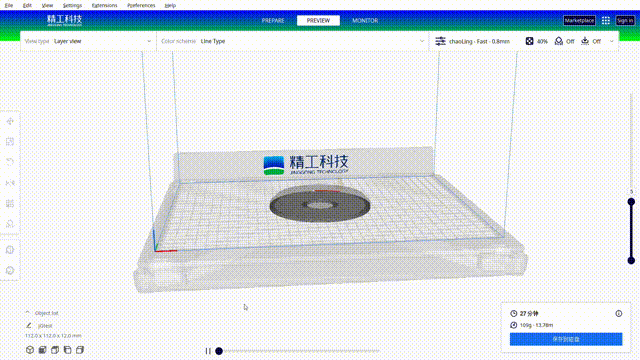The height and width of the screenshot is (360, 640).
Task: Click the sliced disc model on buildplate
Action: pyautogui.click(x=320, y=204)
